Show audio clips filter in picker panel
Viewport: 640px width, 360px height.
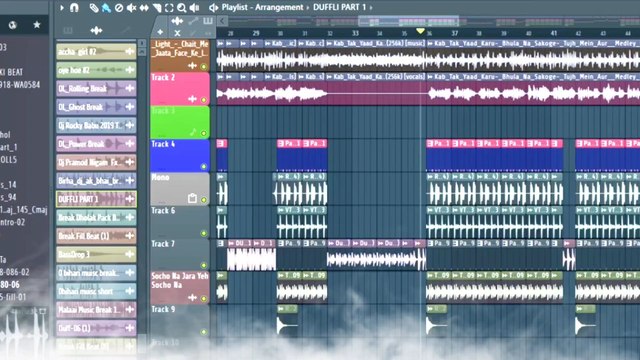[x=96, y=30]
